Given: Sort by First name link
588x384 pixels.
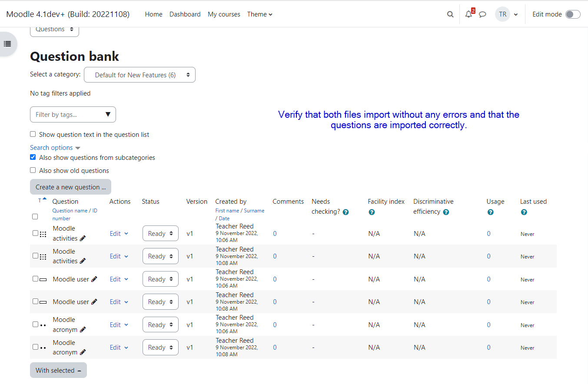Looking at the screenshot, I should point(227,211).
